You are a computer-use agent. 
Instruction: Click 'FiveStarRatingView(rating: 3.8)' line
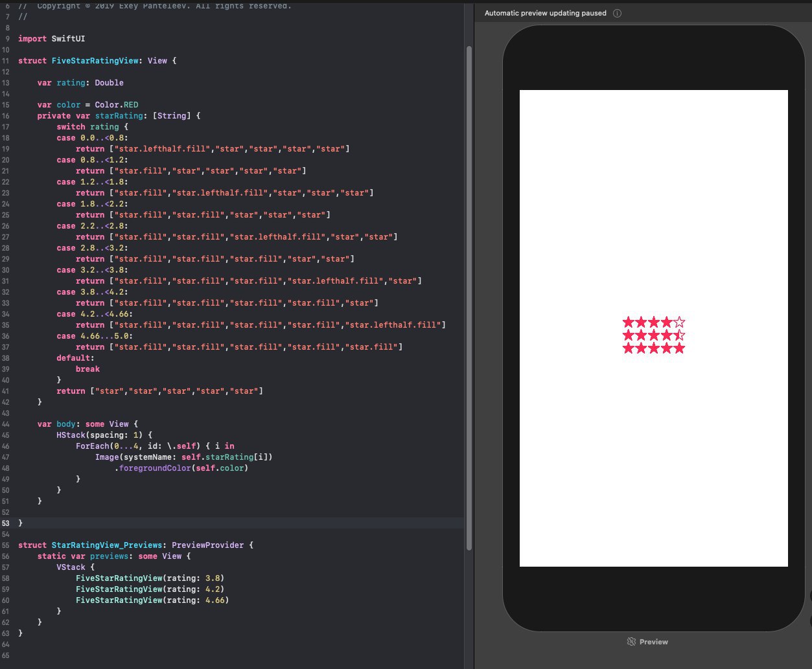pyautogui.click(x=150, y=578)
